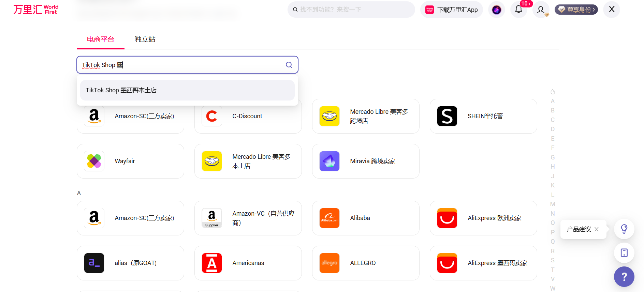Screen dimensions: 644x292
Task: Click the WorldFirst logo
Action: 36,10
